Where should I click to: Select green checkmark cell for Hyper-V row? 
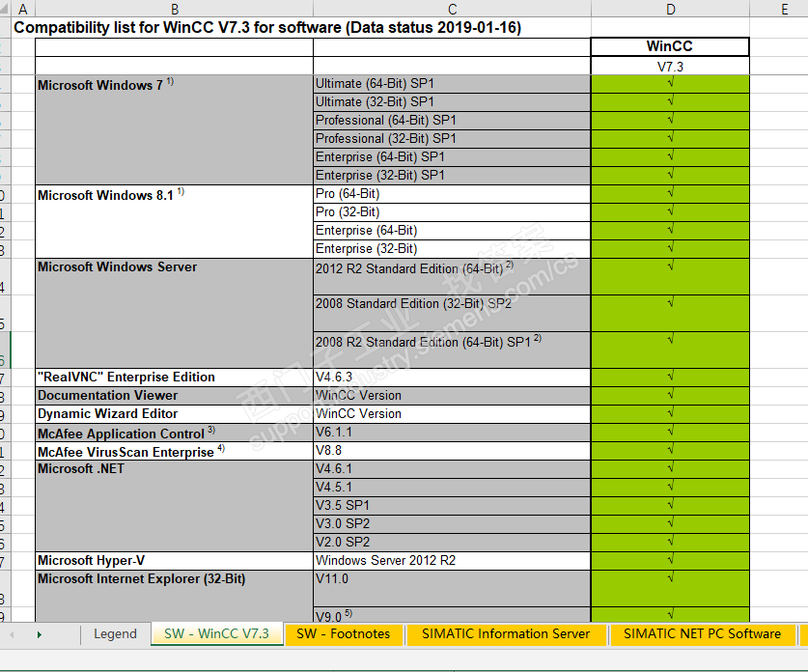point(670,561)
